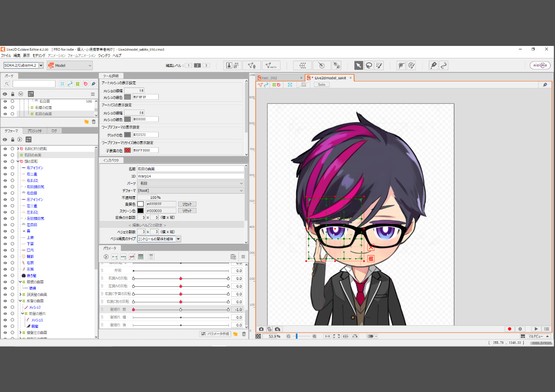Open the モデリング menu
Image resolution: width=555 pixels, height=392 pixels.
coord(39,56)
